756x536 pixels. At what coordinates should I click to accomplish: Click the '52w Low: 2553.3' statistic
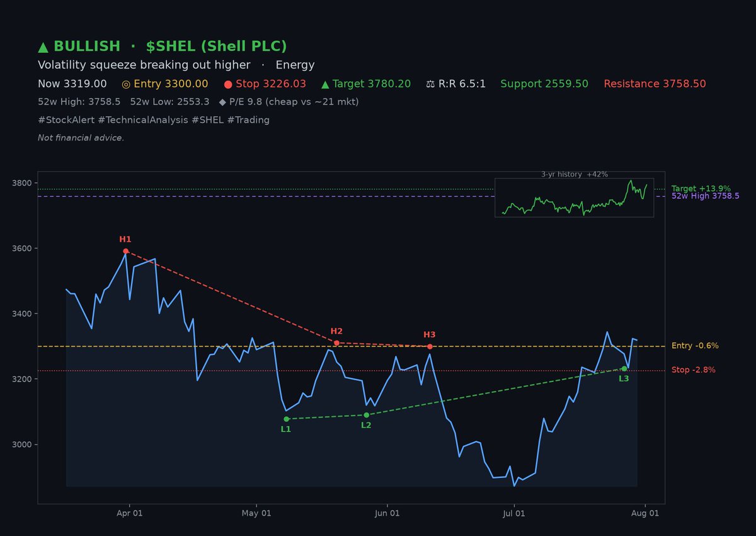[169, 102]
